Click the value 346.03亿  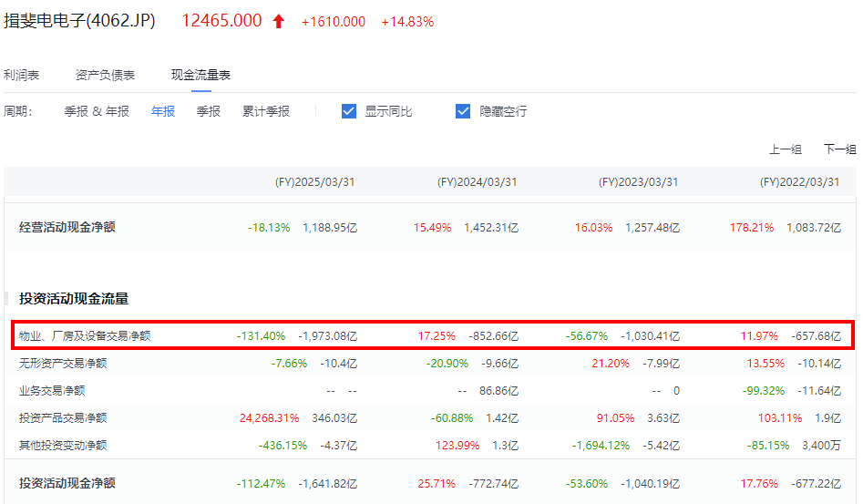click(x=334, y=418)
